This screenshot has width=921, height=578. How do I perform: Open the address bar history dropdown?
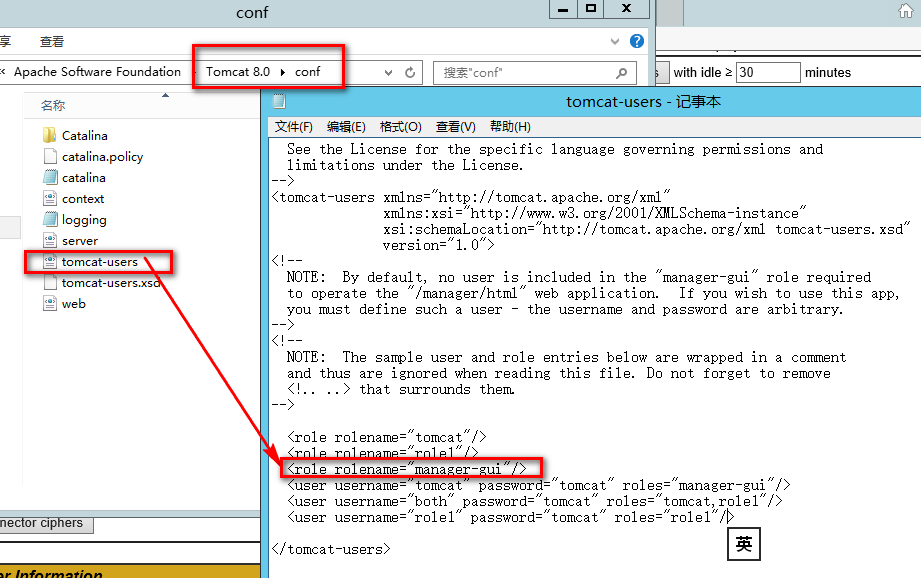[389, 73]
